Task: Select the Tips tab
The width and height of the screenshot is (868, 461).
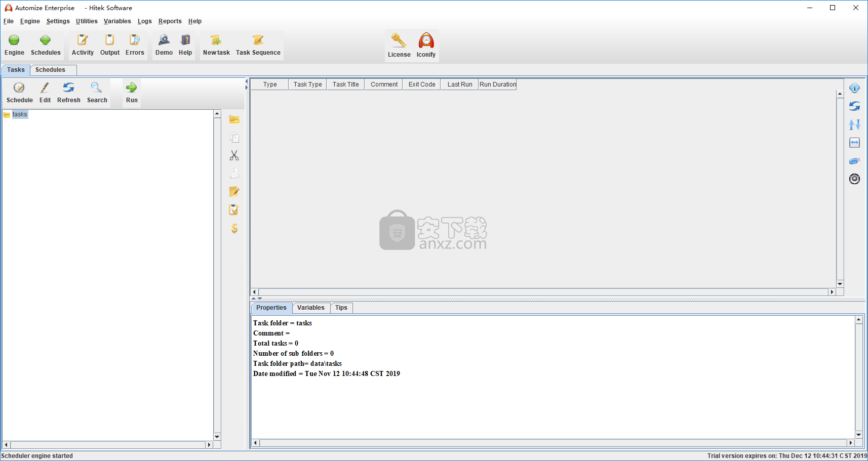Action: click(x=341, y=308)
